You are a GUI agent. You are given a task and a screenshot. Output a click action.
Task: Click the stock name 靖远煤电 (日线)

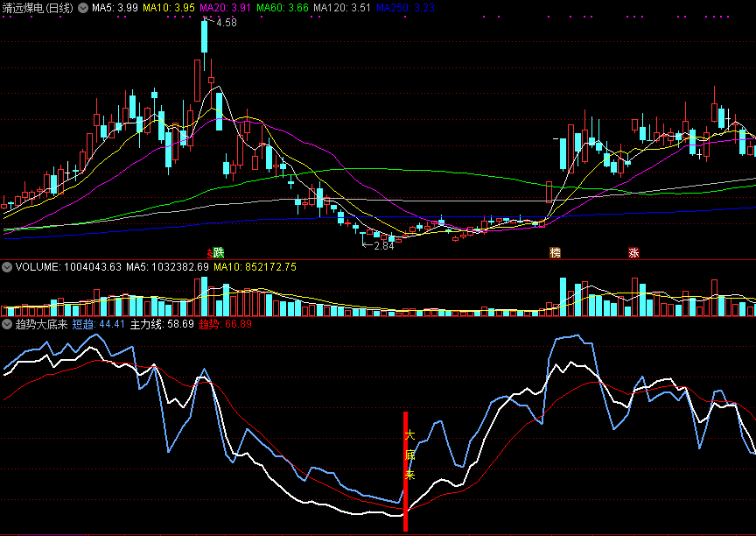pos(38,8)
